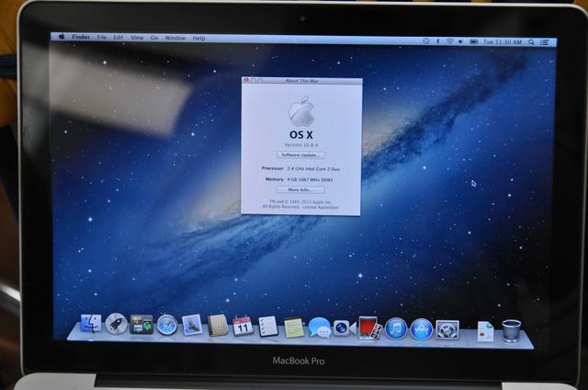Open iTunes from the dock
This screenshot has width=588, height=390.
pyautogui.click(x=396, y=327)
